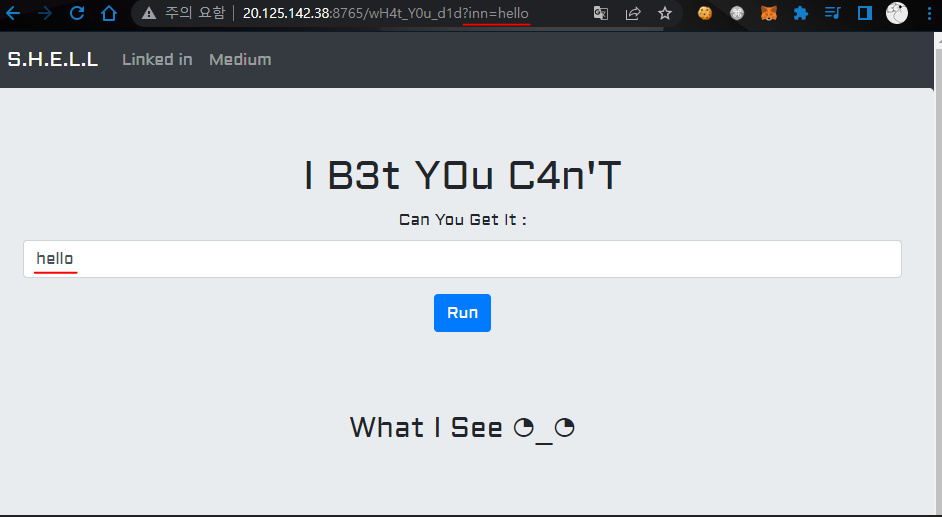Open the cookie extension icon
942x517 pixels.
pyautogui.click(x=705, y=13)
